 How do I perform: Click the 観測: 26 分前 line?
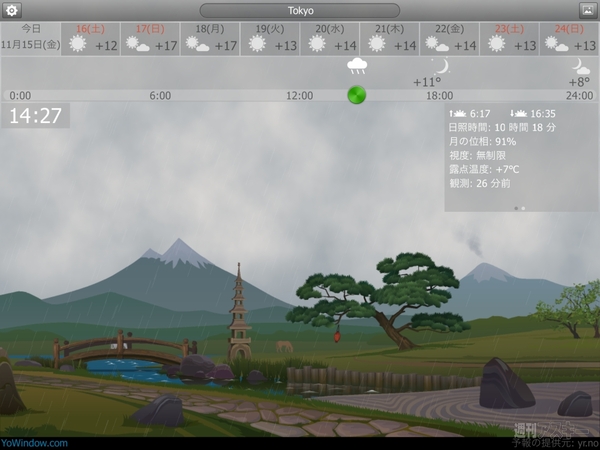coord(480,183)
